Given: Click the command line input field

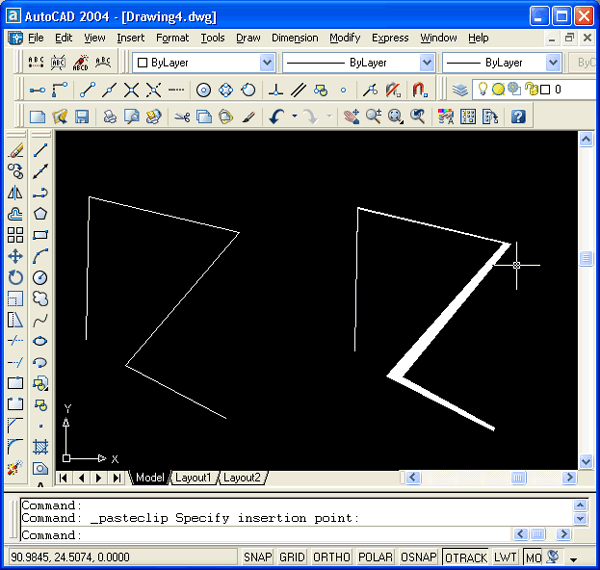Looking at the screenshot, I should pyautogui.click(x=290, y=534).
